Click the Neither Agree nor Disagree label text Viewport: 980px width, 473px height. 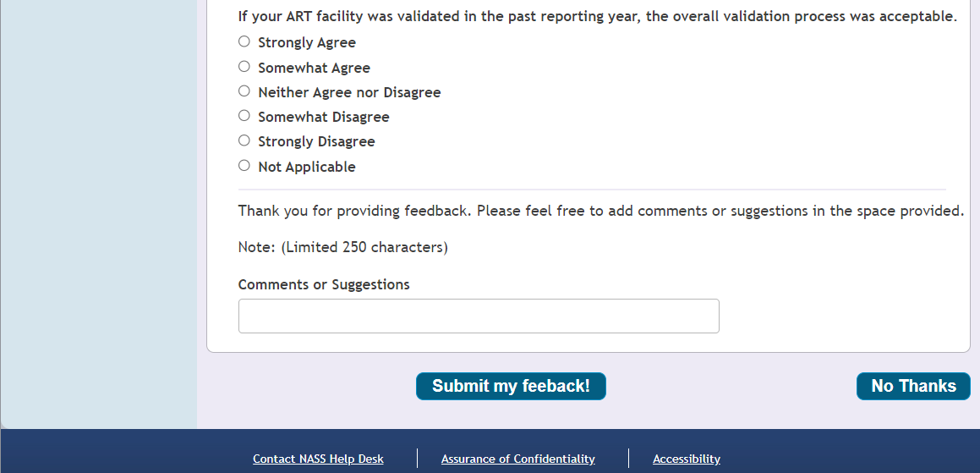click(x=349, y=92)
